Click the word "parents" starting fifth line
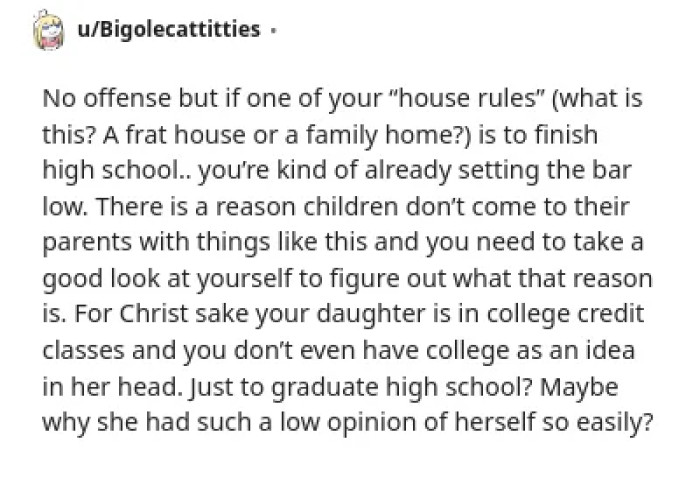 (88, 244)
